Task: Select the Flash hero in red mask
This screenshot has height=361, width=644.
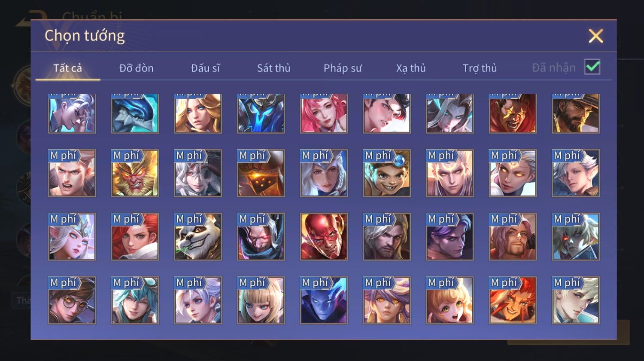Action: pyautogui.click(x=324, y=237)
